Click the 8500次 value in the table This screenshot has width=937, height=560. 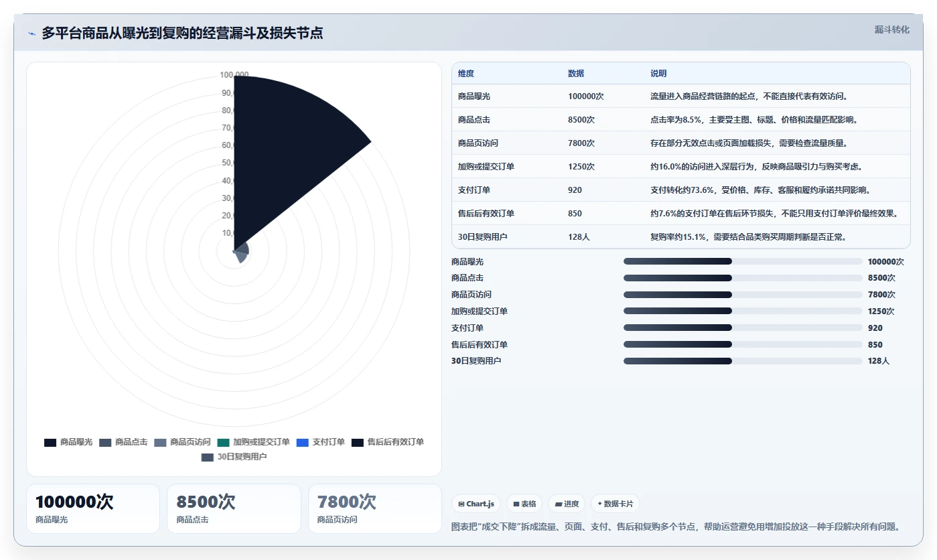click(581, 120)
